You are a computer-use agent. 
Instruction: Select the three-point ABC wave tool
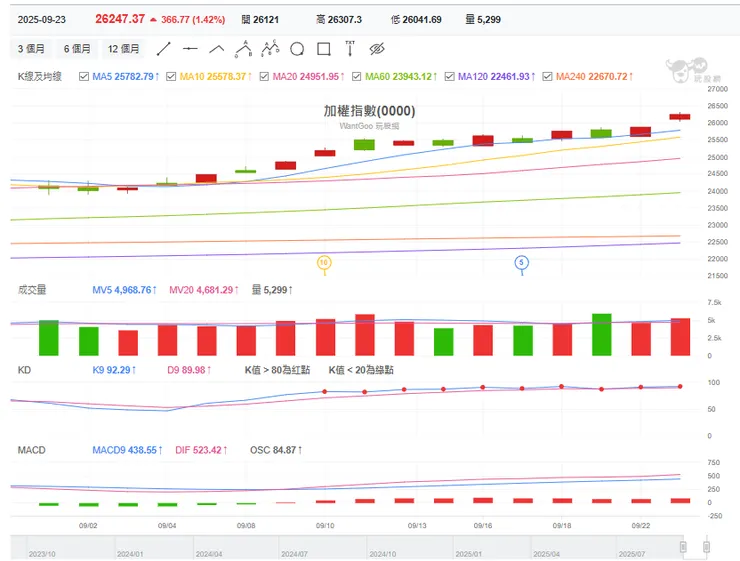pyautogui.click(x=244, y=49)
